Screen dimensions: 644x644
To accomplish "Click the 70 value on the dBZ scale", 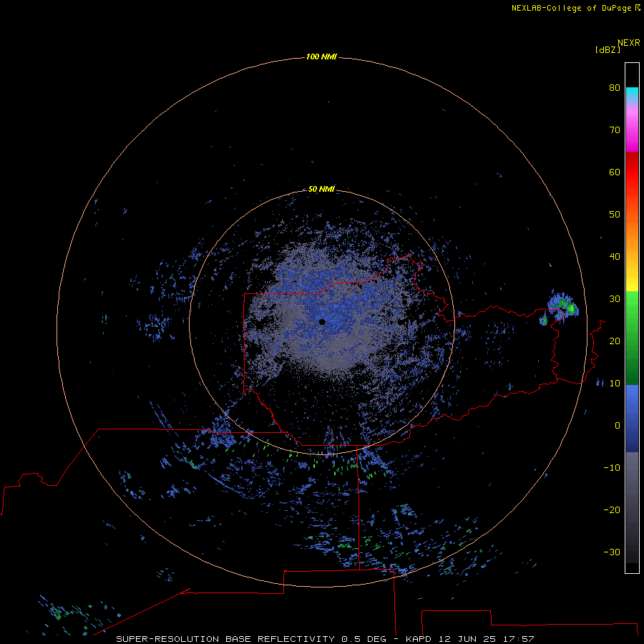I will point(615,130).
